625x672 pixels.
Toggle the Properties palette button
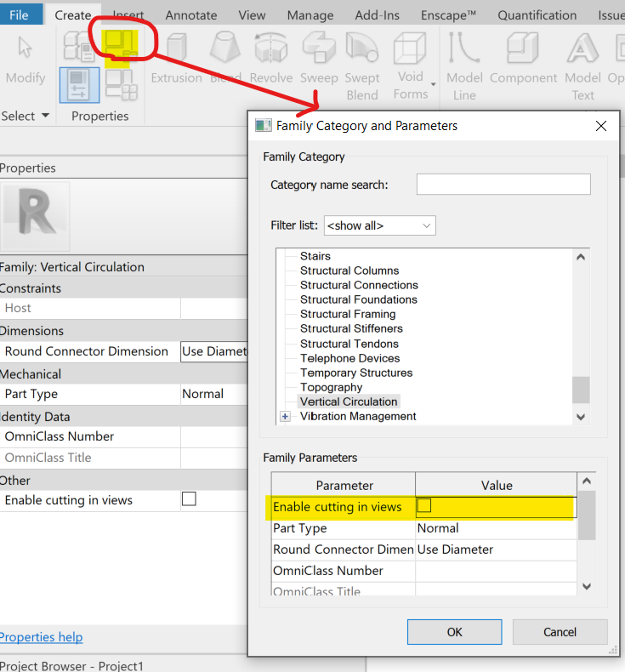coord(80,85)
